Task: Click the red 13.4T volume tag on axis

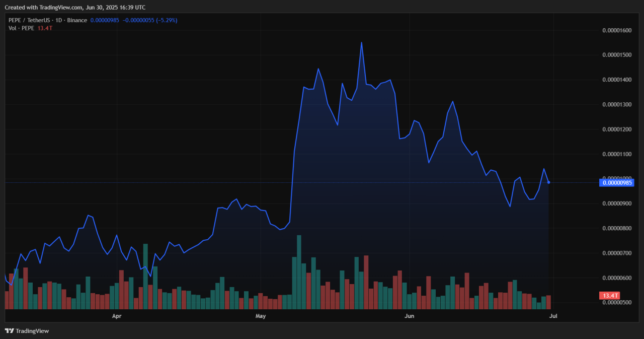Action: 609,296
